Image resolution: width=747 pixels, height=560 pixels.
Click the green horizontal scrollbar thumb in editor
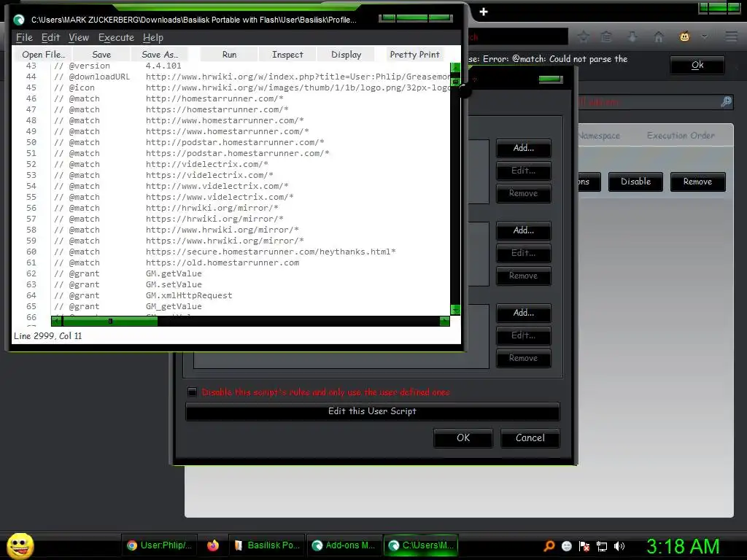tap(110, 322)
